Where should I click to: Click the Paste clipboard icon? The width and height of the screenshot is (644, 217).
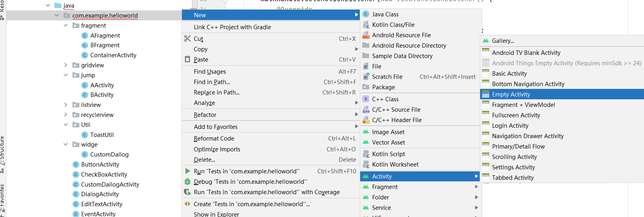tap(187, 59)
